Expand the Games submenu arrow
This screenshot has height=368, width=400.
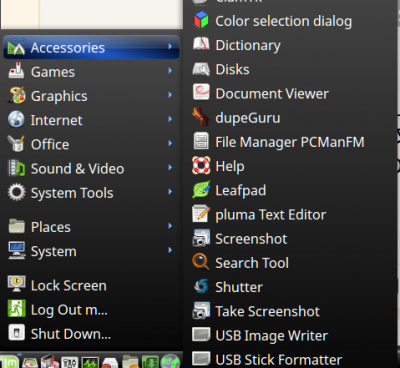(x=170, y=71)
